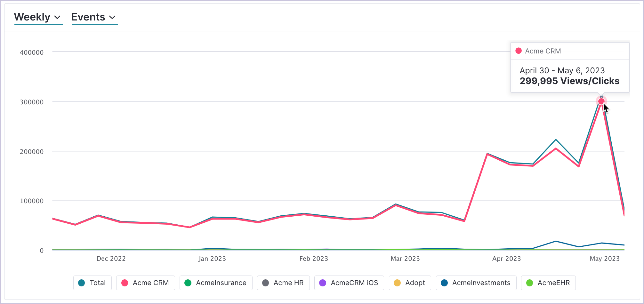This screenshot has height=304, width=644.
Task: Click the light green AcmeEHR legend dot
Action: coord(530,283)
